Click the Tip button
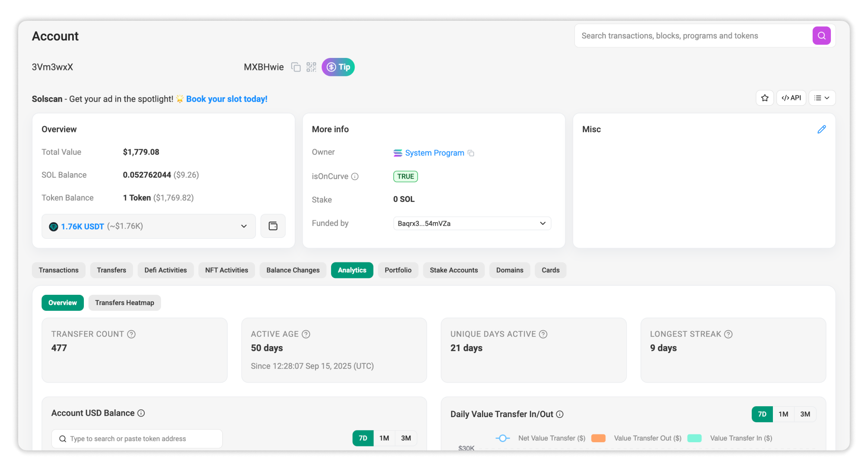 (x=338, y=67)
